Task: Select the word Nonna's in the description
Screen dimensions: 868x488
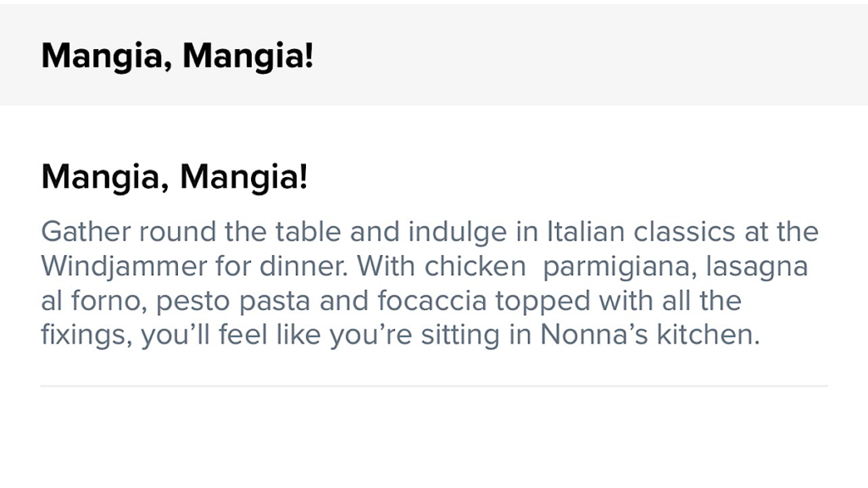Action: pos(594,334)
